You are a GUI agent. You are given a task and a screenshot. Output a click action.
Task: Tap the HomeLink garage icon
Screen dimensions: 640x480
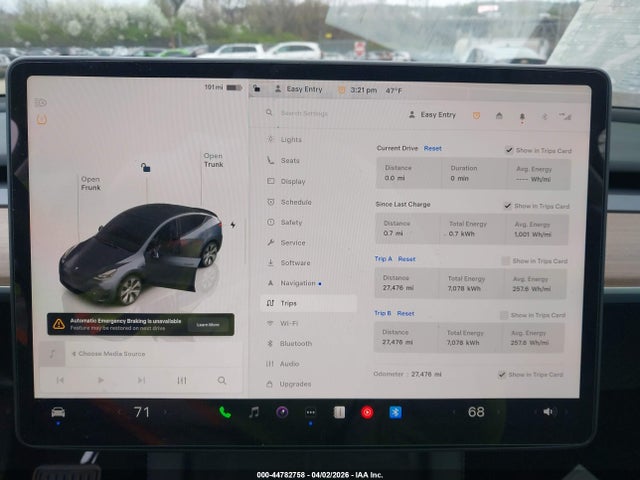[x=499, y=116]
